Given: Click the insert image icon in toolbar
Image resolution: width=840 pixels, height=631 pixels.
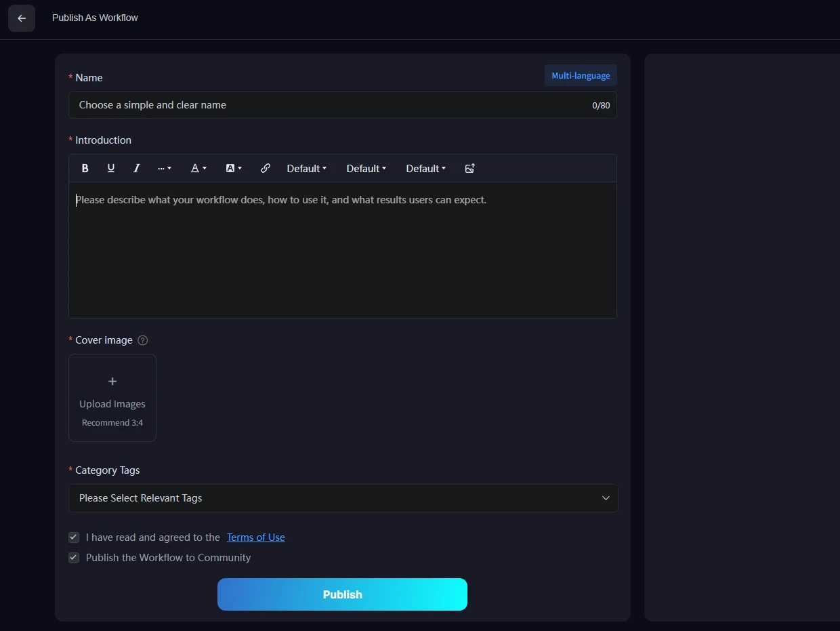Looking at the screenshot, I should pyautogui.click(x=470, y=168).
